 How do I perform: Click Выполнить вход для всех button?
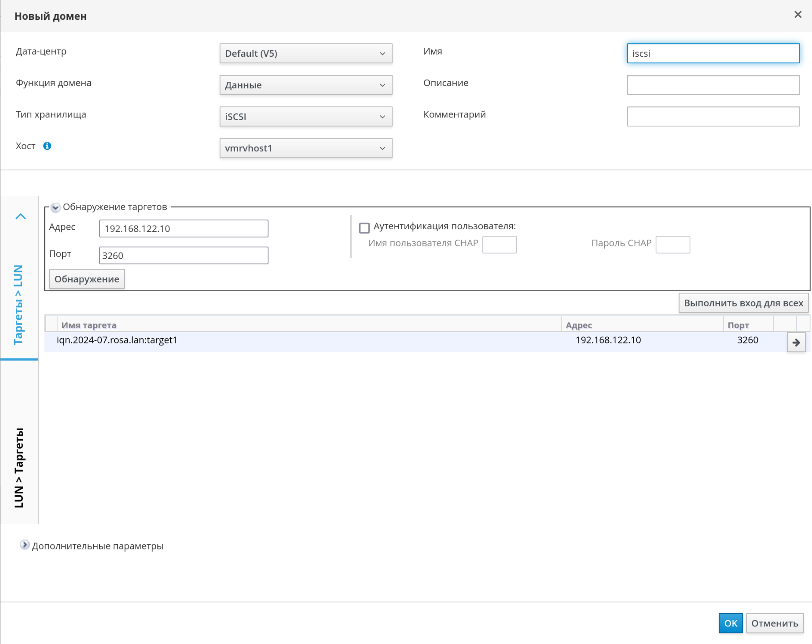(743, 303)
